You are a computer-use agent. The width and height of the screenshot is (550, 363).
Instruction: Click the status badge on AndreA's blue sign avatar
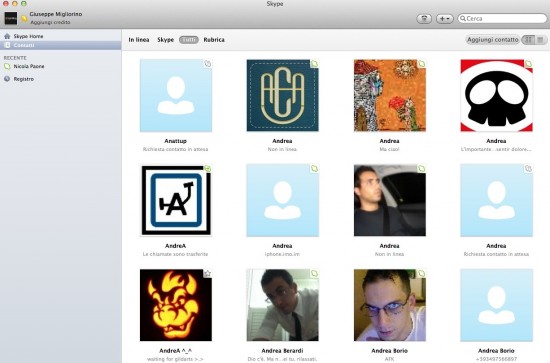coord(208,168)
